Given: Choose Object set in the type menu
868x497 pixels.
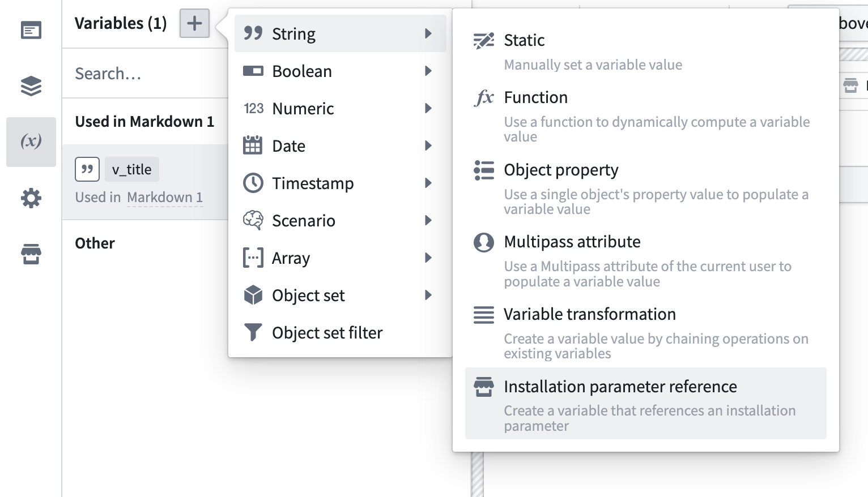Looking at the screenshot, I should (340, 295).
